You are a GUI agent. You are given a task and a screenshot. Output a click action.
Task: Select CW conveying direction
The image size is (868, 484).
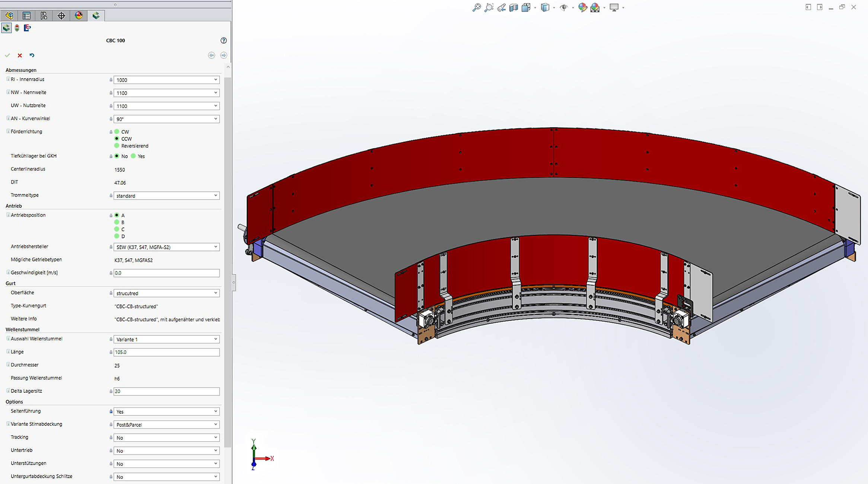click(x=117, y=132)
